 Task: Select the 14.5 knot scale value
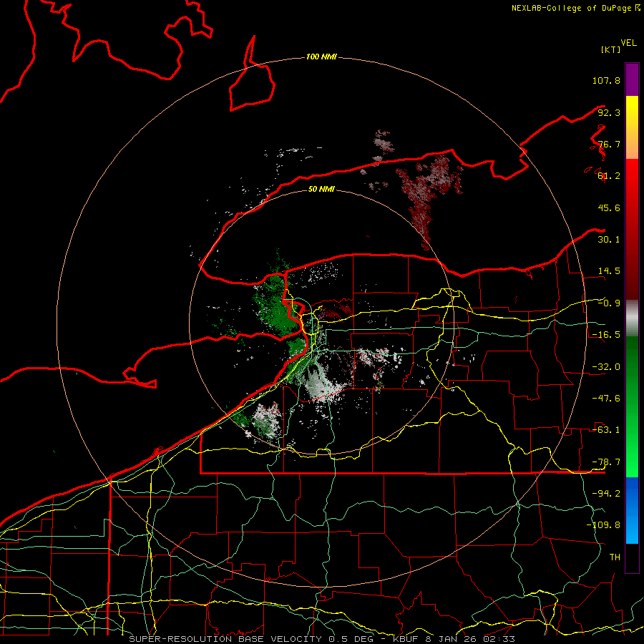point(609,271)
